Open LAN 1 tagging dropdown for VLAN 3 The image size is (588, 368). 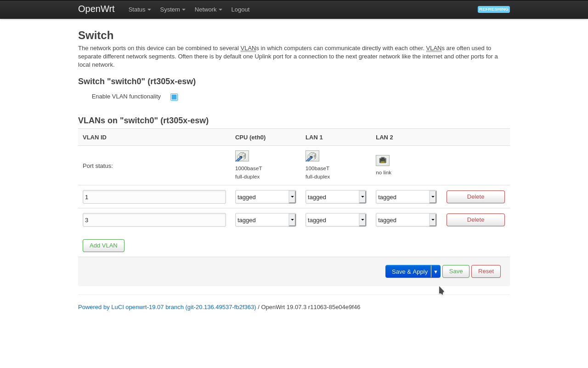[x=336, y=220]
